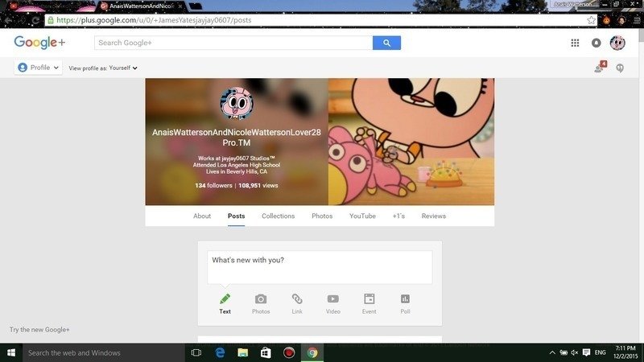Open Google+ notifications bell

pos(596,43)
